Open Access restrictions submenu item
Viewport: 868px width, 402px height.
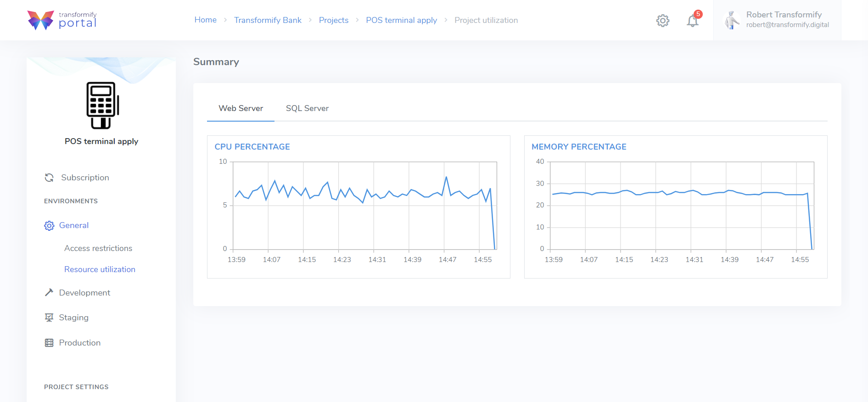tap(98, 248)
